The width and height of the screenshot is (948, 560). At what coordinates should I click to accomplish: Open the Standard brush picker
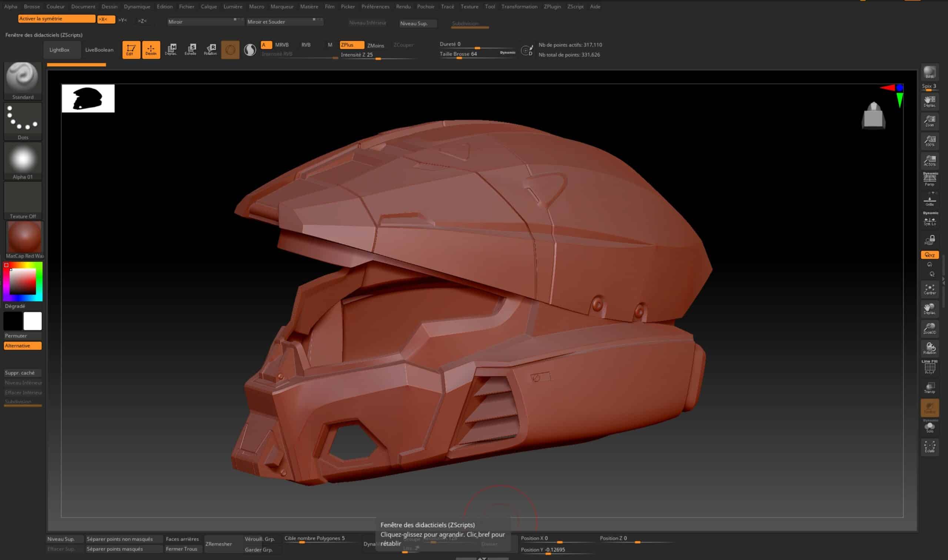click(23, 80)
